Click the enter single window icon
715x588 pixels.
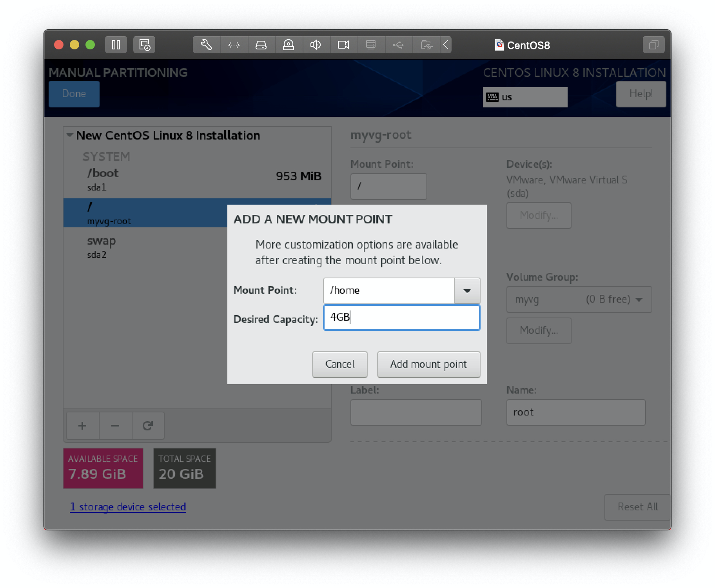pyautogui.click(x=653, y=45)
